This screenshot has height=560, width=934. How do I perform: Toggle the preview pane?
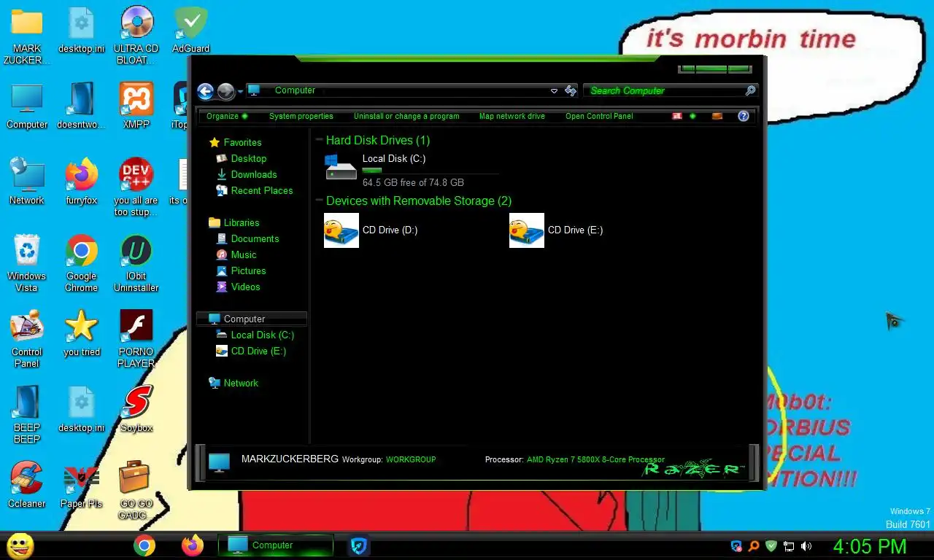click(x=717, y=116)
